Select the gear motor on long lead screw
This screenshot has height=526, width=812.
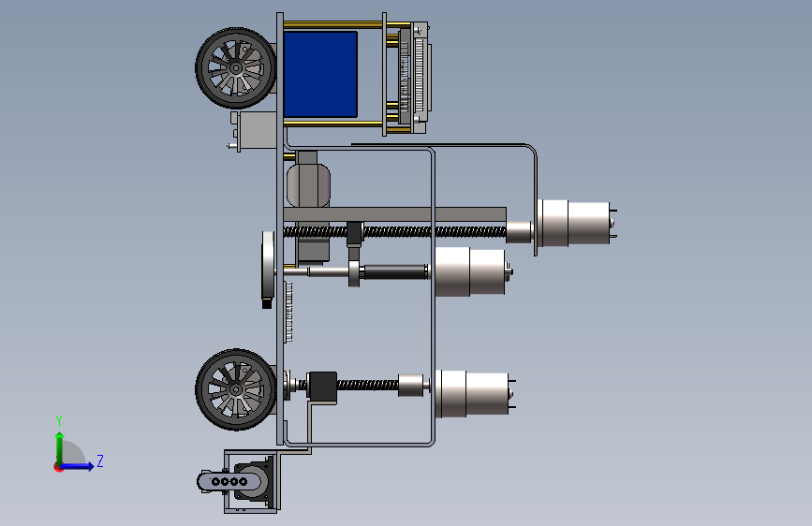[x=576, y=223]
